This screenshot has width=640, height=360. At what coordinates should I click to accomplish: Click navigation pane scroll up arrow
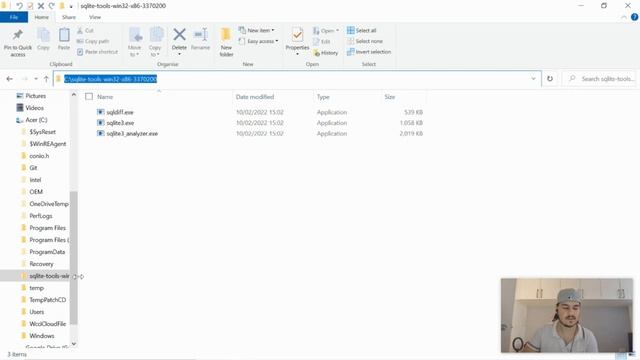[x=73, y=95]
